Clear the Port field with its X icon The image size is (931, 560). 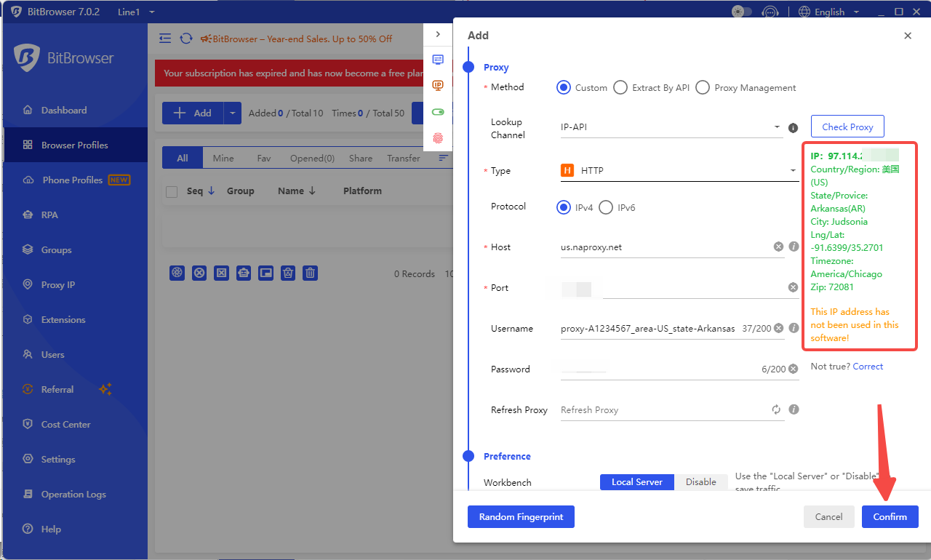coord(794,287)
